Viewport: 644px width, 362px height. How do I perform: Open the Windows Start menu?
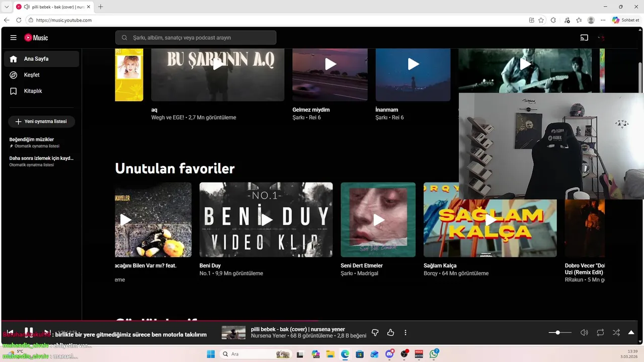pos(210,354)
